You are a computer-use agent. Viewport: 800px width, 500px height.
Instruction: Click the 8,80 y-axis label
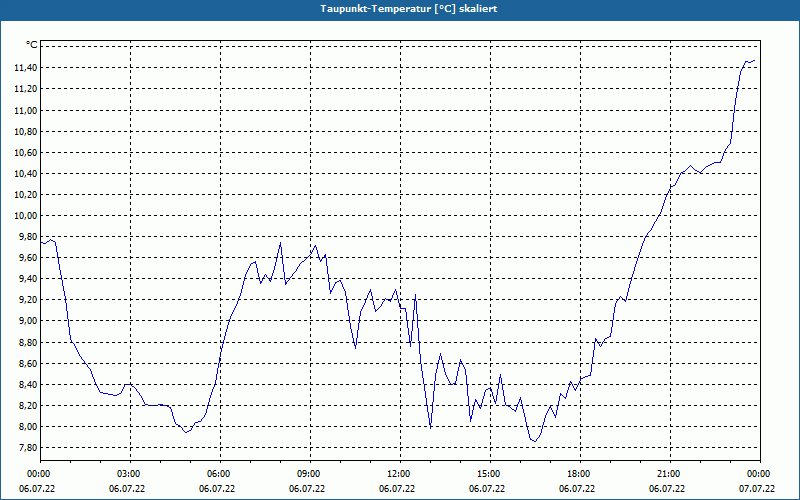coord(28,342)
